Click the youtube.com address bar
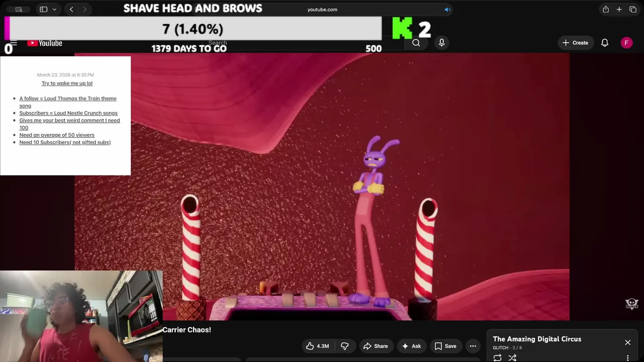Viewport: 644px width, 362px height. (x=322, y=10)
